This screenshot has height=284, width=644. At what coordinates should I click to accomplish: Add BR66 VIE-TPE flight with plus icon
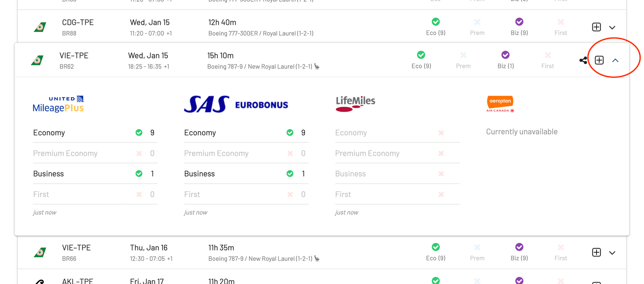[x=597, y=252]
